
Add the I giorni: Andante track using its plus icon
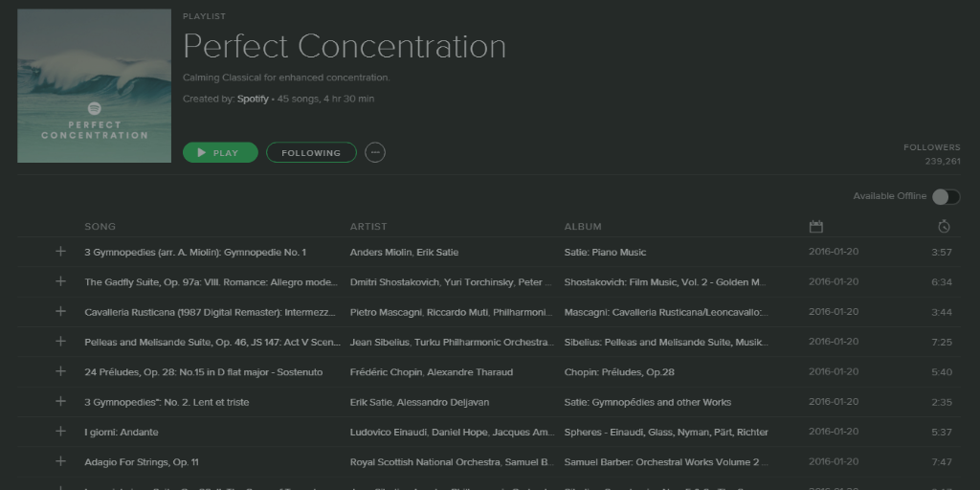pos(60,432)
